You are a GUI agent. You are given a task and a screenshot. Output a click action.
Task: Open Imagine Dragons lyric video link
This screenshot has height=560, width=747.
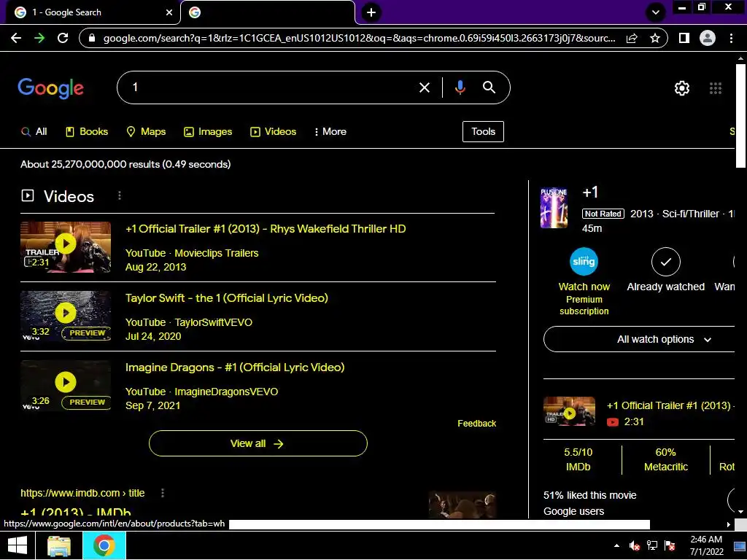(x=234, y=367)
